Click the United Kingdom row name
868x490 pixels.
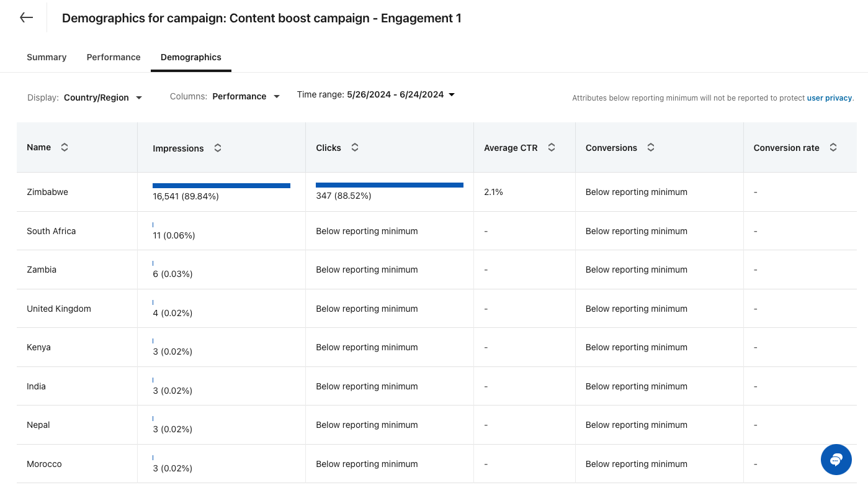pos(59,309)
